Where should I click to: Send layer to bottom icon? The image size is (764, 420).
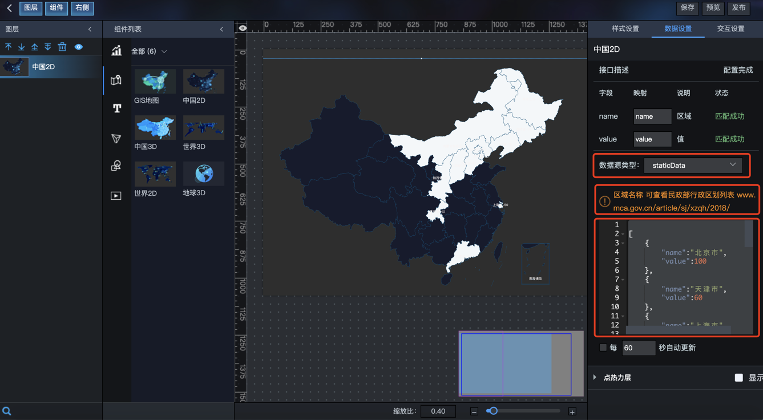pos(48,47)
